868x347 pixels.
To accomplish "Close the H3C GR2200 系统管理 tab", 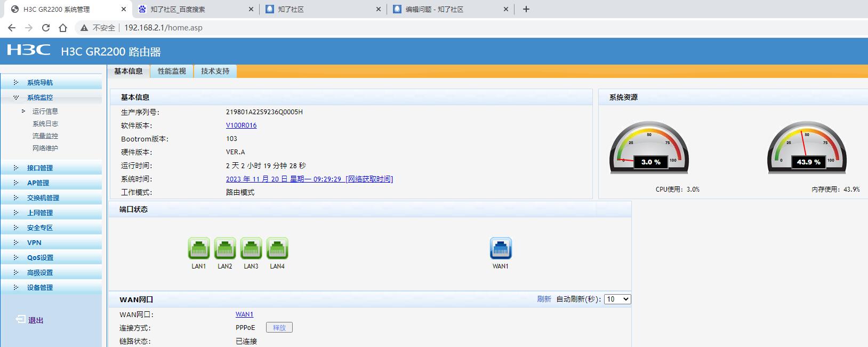I will [x=124, y=9].
